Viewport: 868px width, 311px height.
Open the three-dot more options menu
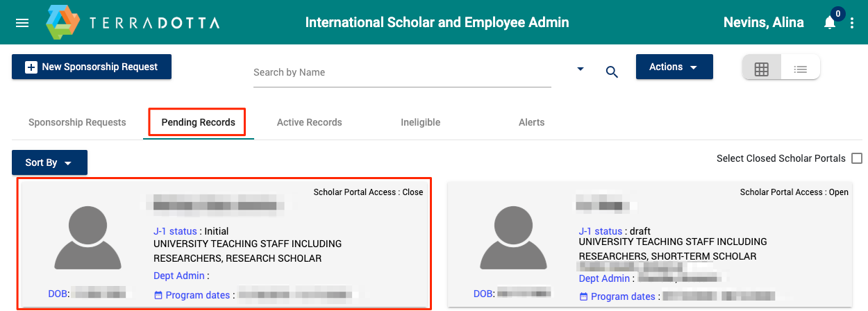pyautogui.click(x=852, y=23)
